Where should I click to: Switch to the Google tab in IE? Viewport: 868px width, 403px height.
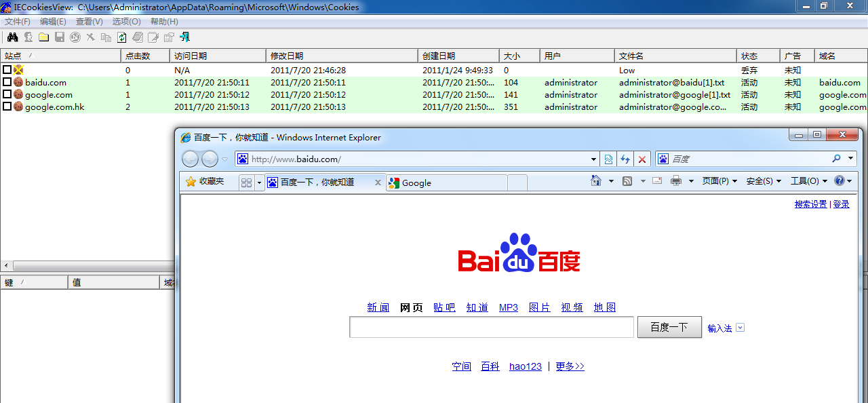(x=446, y=183)
